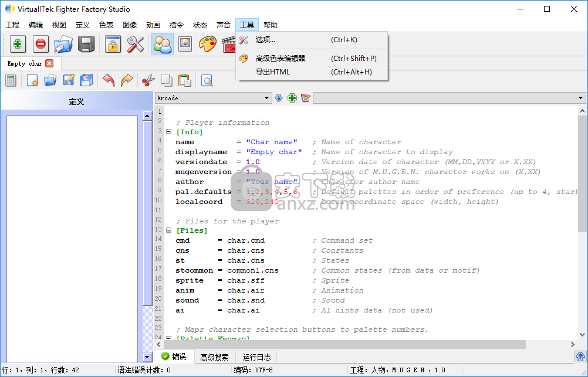Screen dimensions: 588x377
Task: Choose 高级色表编辑器 from the menu
Action: pyautogui.click(x=312, y=59)
